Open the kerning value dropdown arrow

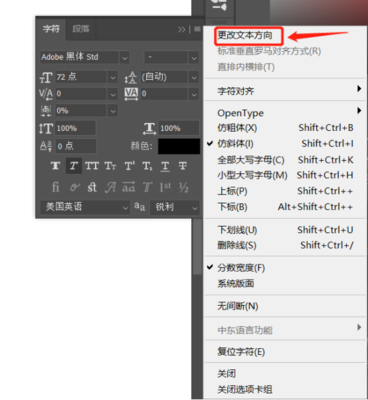[113, 94]
